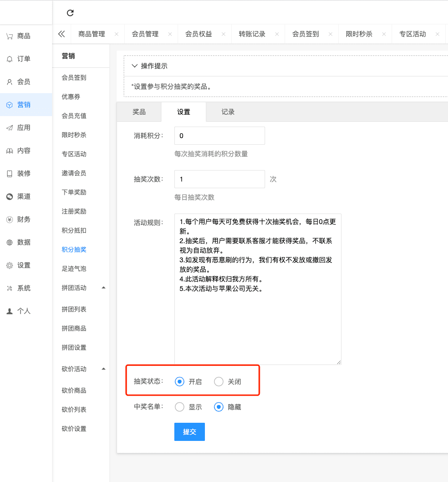This screenshot has width=448, height=482.
Task: Switch to the 记录 tab
Action: pyautogui.click(x=228, y=112)
